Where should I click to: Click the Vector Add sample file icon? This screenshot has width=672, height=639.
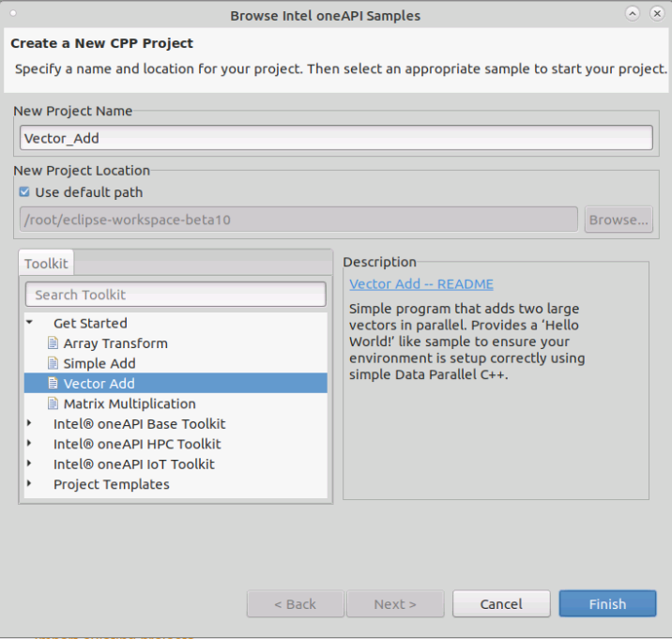coord(53,383)
